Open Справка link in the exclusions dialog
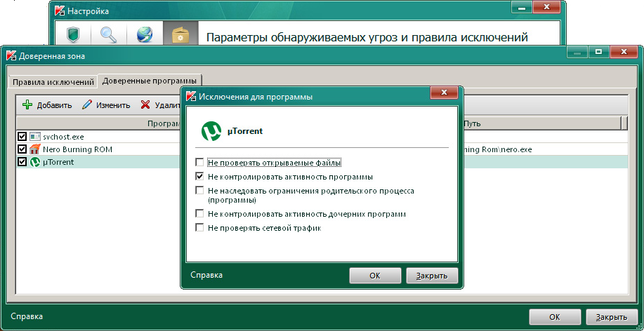Image resolution: width=644 pixels, height=331 pixels. tap(206, 276)
